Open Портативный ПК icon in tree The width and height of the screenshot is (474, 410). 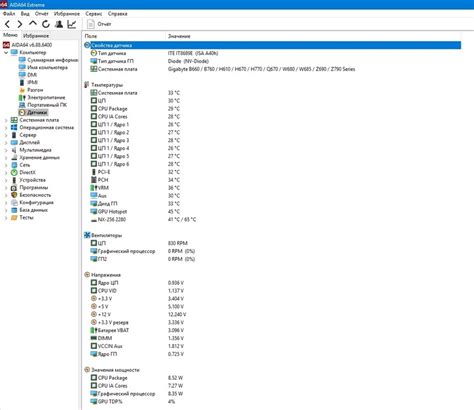(x=22, y=105)
